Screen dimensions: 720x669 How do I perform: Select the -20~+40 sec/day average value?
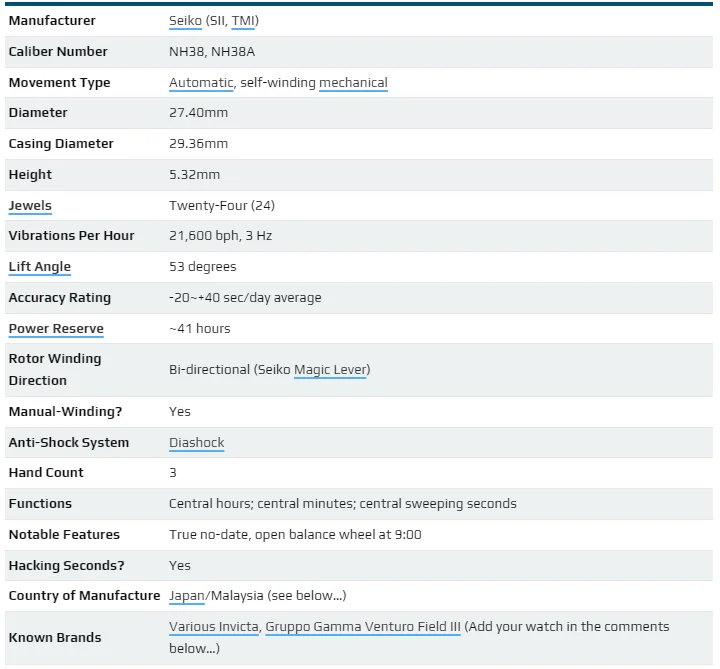pos(245,298)
